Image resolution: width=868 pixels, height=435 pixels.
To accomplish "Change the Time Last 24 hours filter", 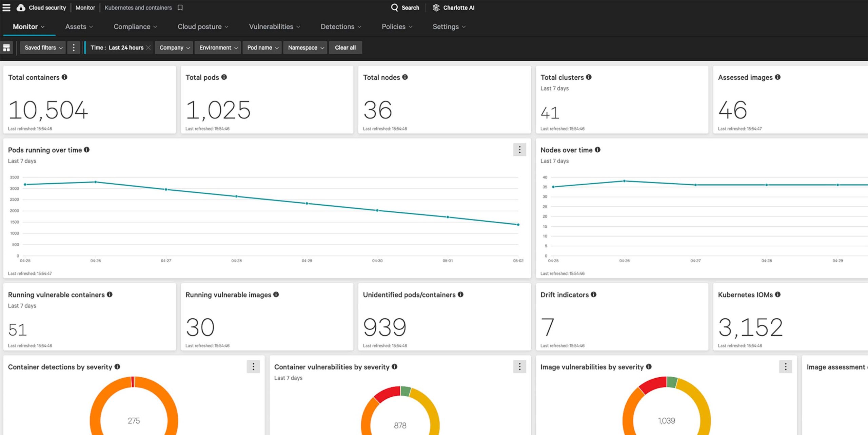I will [x=117, y=48].
